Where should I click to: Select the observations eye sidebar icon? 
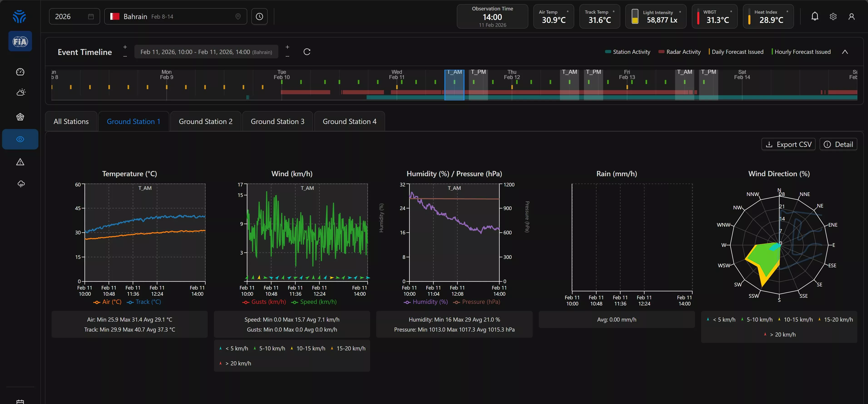click(20, 139)
